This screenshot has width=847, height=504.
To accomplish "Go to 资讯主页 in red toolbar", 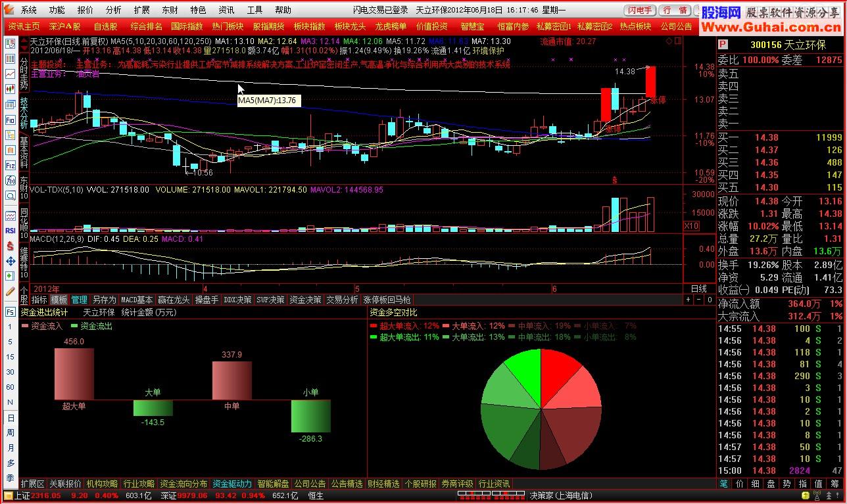I will click(x=24, y=26).
